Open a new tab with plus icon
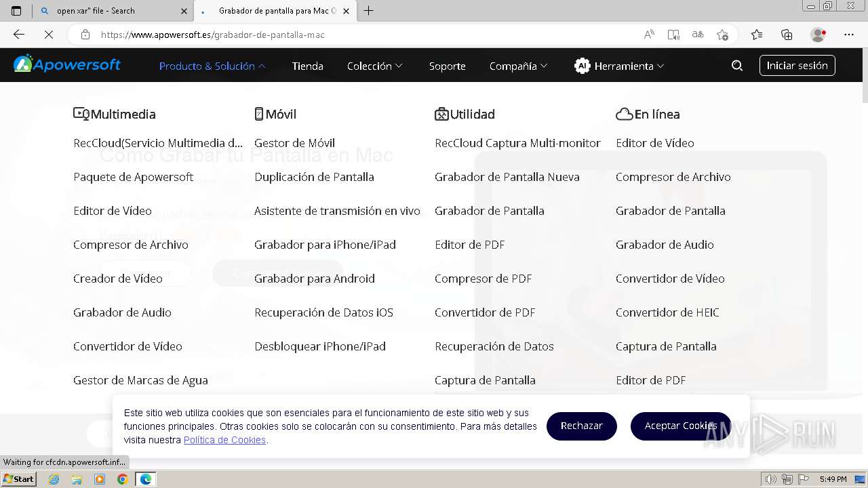 [368, 11]
